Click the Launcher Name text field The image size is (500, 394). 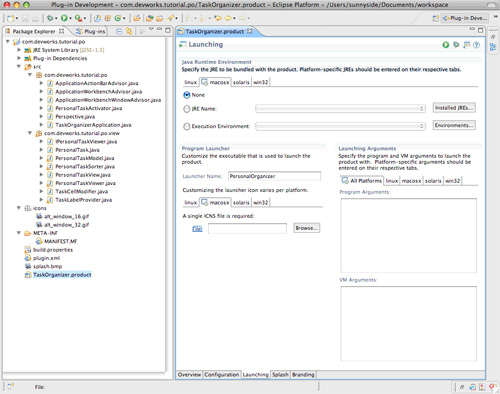[274, 176]
